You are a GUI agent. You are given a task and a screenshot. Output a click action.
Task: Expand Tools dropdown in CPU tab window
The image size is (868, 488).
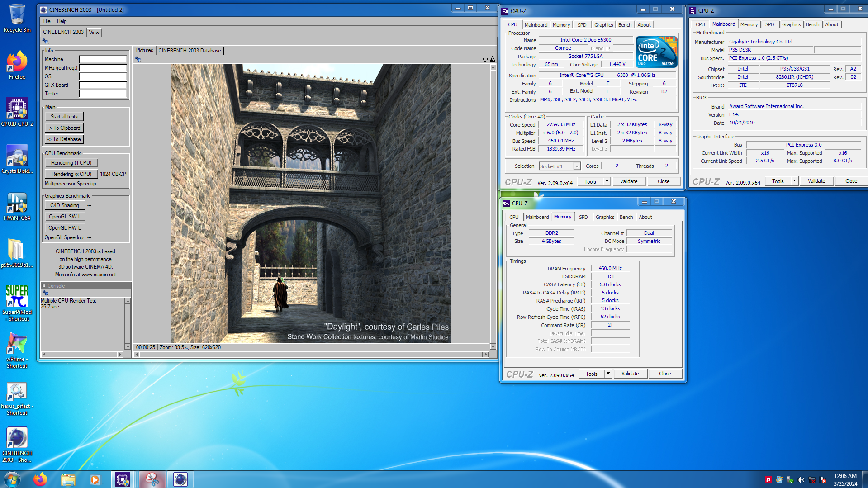pyautogui.click(x=607, y=181)
